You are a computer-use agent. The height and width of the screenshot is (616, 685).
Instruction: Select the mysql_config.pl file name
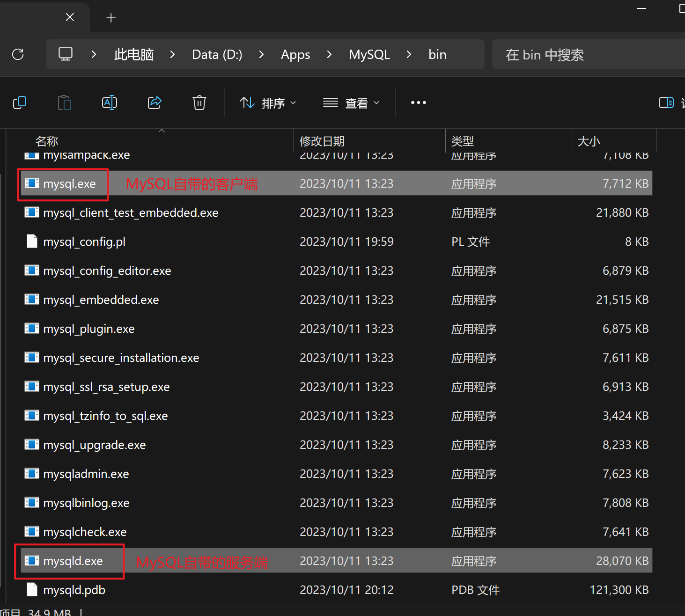coord(84,242)
